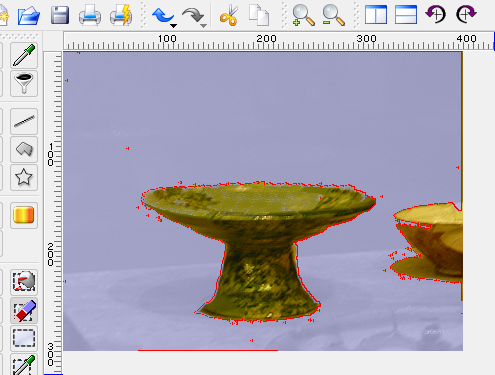Cut selection with the scissors icon
The width and height of the screenshot is (495, 375).
(x=229, y=15)
